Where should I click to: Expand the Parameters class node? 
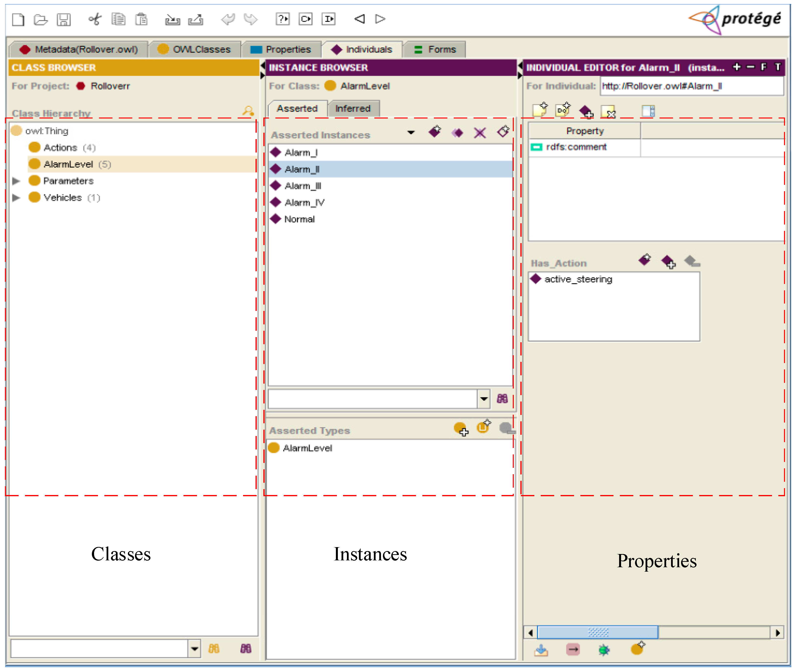coord(16,181)
